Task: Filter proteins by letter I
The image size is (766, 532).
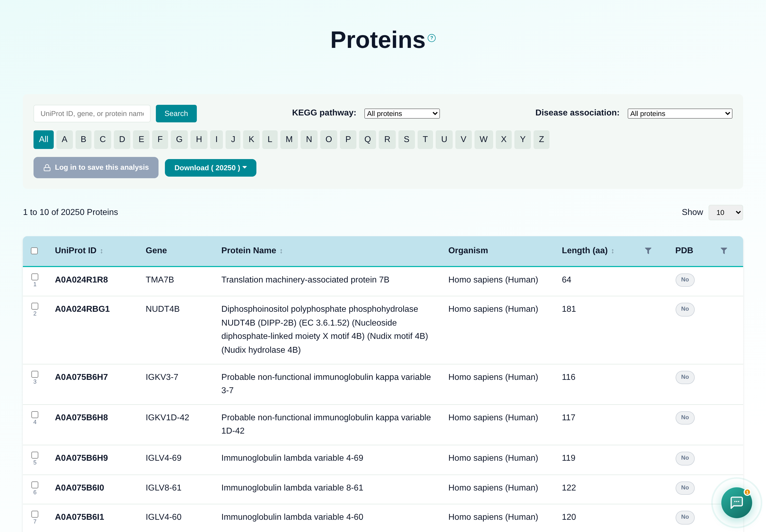Action: tap(216, 139)
